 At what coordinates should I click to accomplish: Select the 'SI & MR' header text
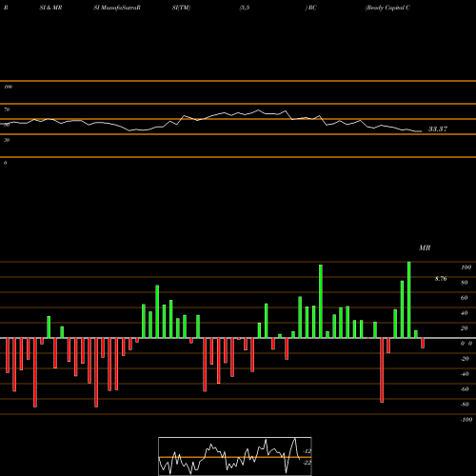(x=50, y=8)
